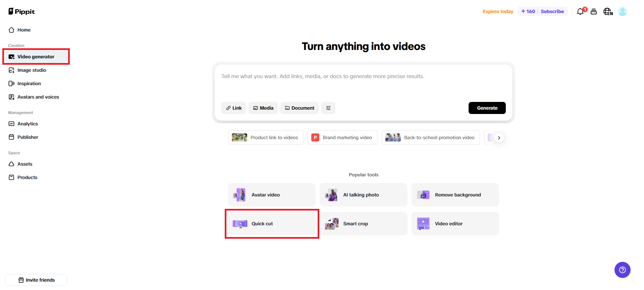This screenshot has height=290, width=644.
Task: Open the Video editor tool
Action: coord(455,224)
